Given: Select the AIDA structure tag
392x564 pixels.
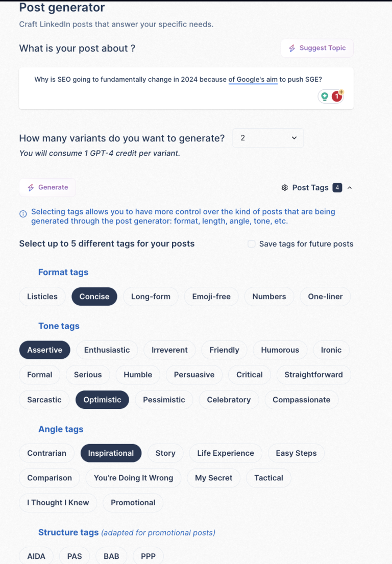Looking at the screenshot, I should click(36, 556).
